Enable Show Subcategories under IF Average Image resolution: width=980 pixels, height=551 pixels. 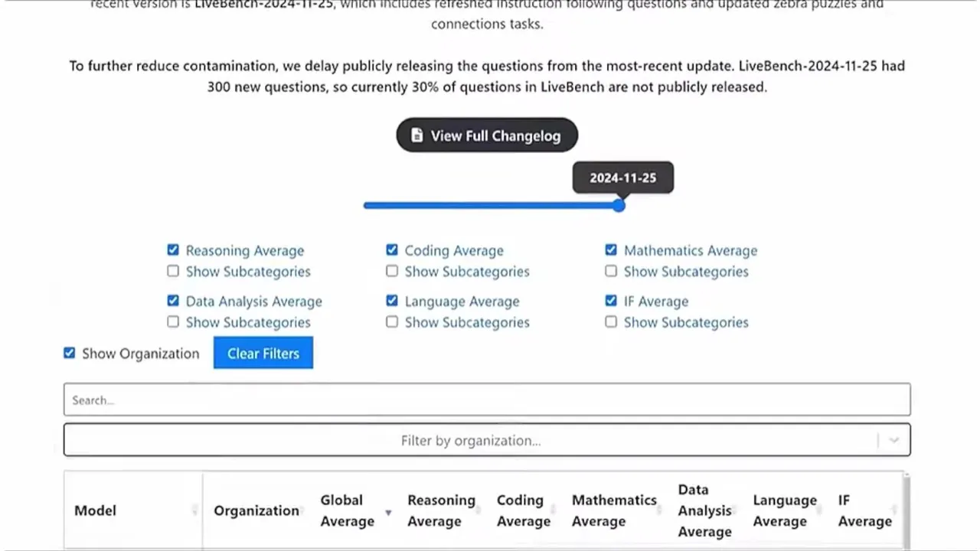(611, 322)
